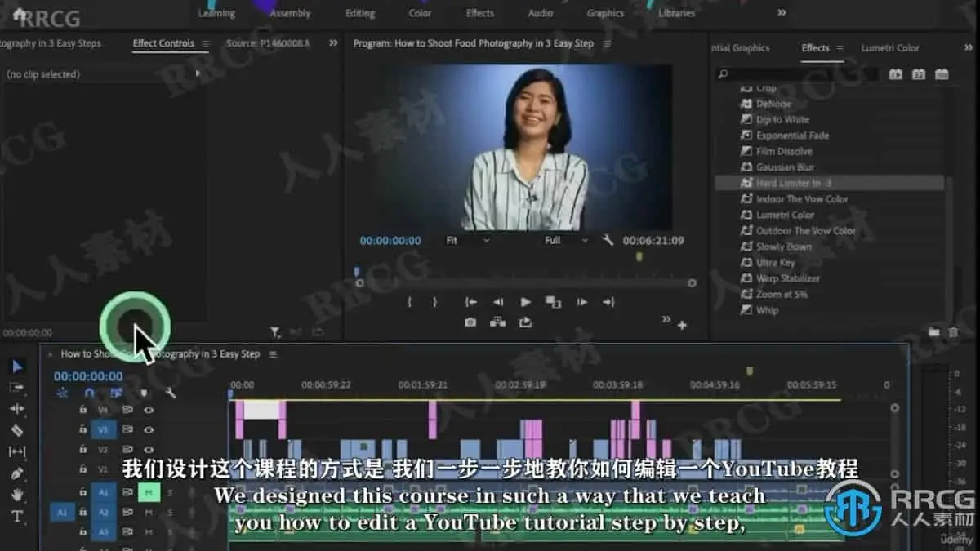Toggle V3 track targeting
Image resolution: width=980 pixels, height=551 pixels.
[x=103, y=429]
